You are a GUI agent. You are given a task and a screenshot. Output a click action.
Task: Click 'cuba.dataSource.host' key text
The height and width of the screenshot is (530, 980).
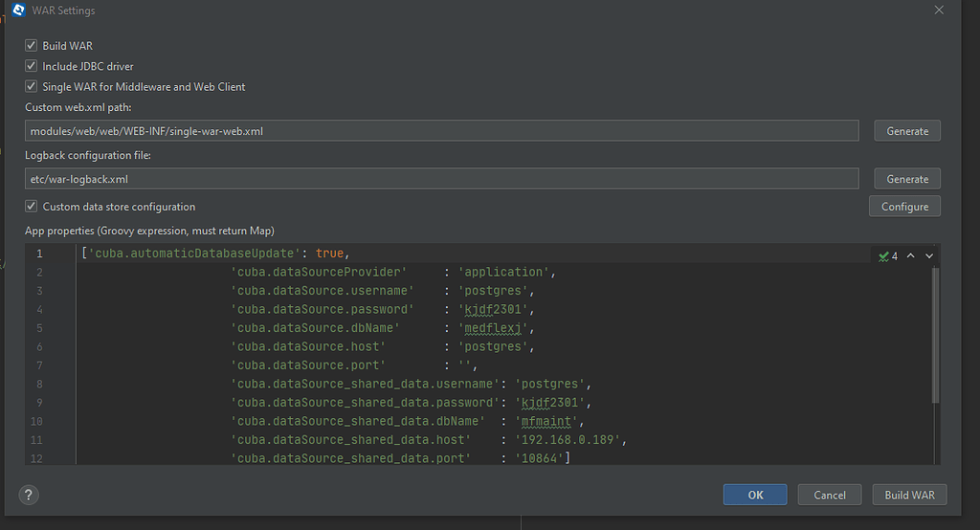click(x=308, y=347)
